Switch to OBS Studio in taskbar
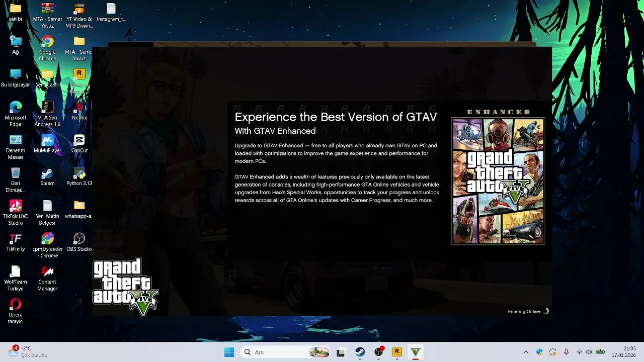 (x=378, y=352)
